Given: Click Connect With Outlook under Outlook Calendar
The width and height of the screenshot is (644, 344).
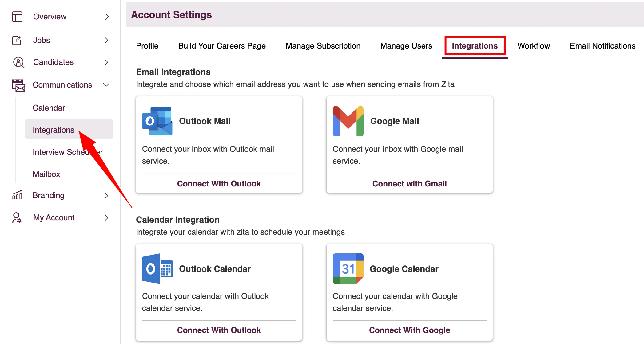Looking at the screenshot, I should (219, 330).
